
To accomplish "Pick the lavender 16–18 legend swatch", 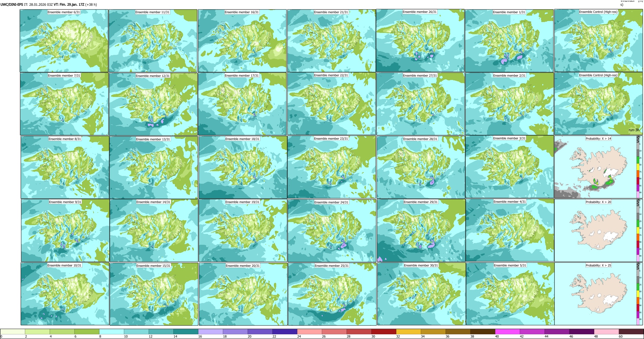I will click(210, 332).
